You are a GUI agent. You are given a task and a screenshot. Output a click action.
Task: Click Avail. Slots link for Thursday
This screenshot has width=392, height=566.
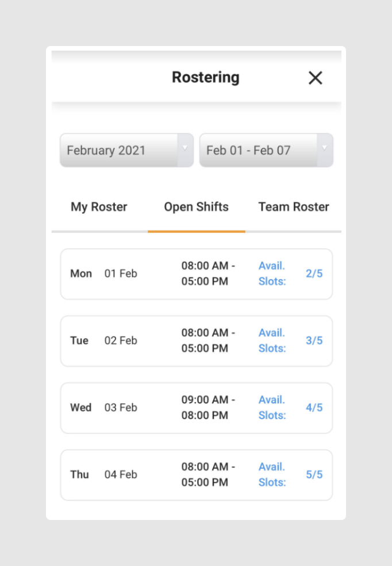(x=272, y=475)
